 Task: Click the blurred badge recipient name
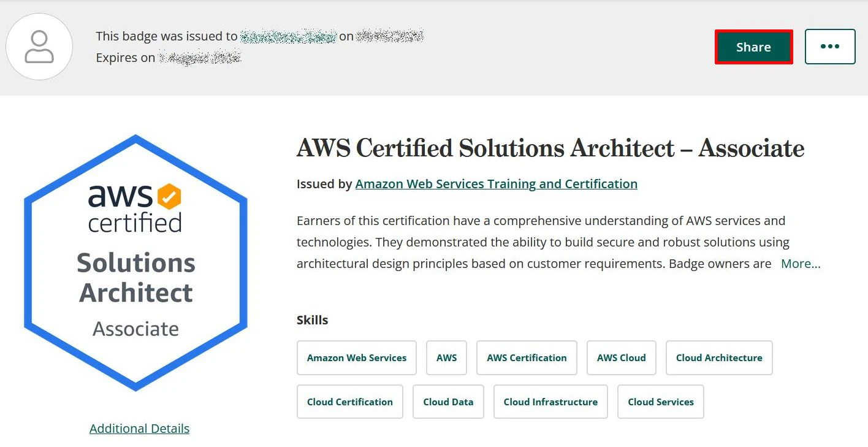point(289,37)
